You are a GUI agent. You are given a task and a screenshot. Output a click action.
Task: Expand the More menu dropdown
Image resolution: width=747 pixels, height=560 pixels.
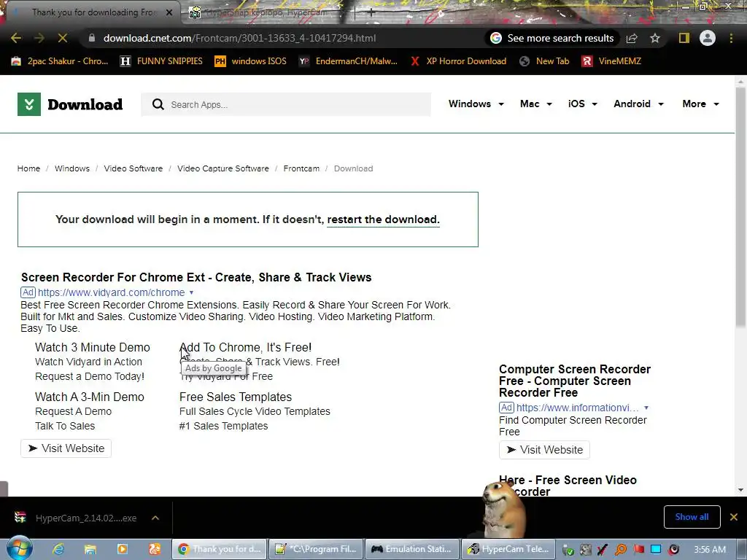700,104
